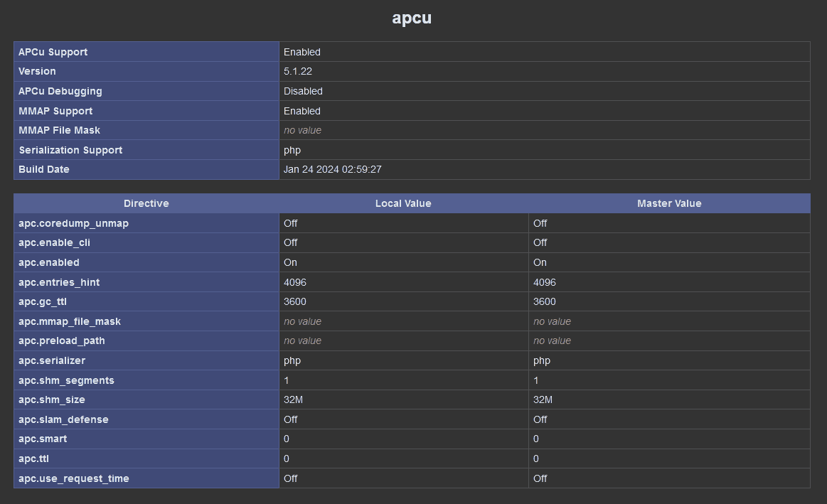Screen dimensions: 827x504
Task: Select the apc.slam_defense directive name
Action: click(x=63, y=419)
